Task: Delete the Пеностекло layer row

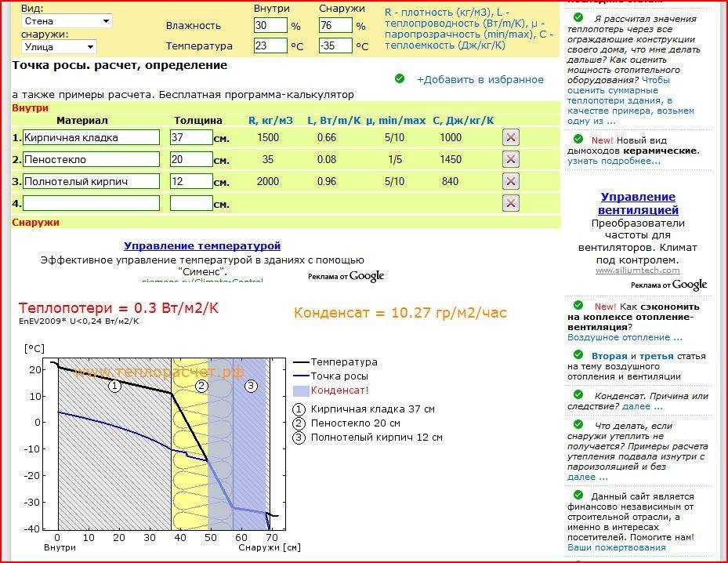Action: 510,159
